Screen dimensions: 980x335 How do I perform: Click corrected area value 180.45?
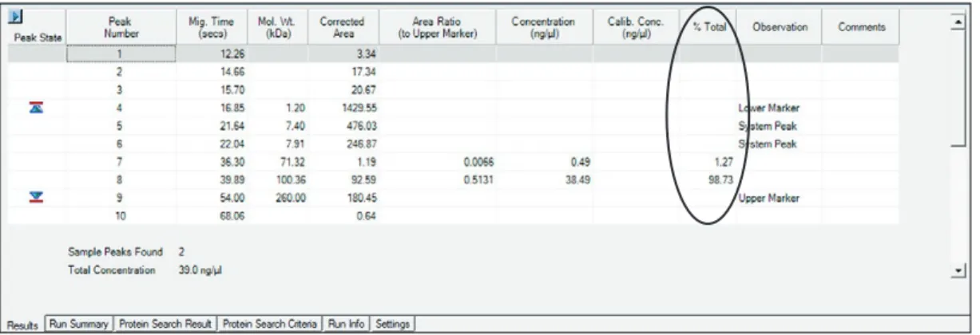click(361, 198)
